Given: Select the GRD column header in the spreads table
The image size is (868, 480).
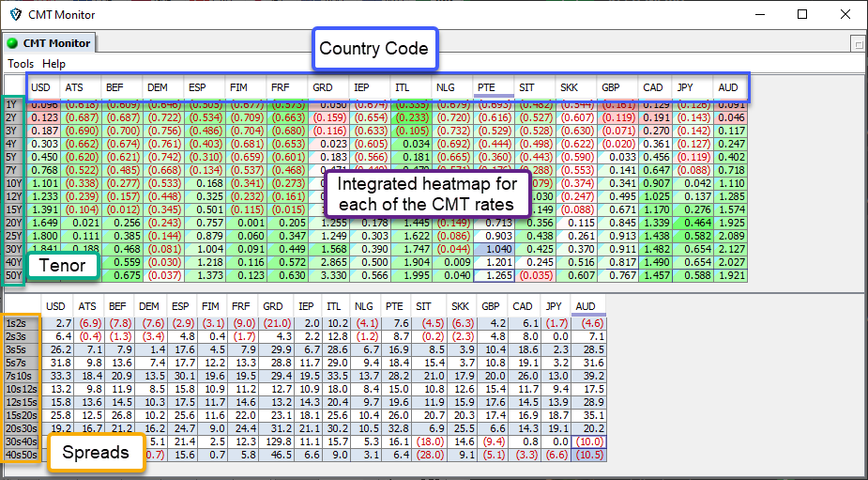Looking at the screenshot, I should coord(276,306).
